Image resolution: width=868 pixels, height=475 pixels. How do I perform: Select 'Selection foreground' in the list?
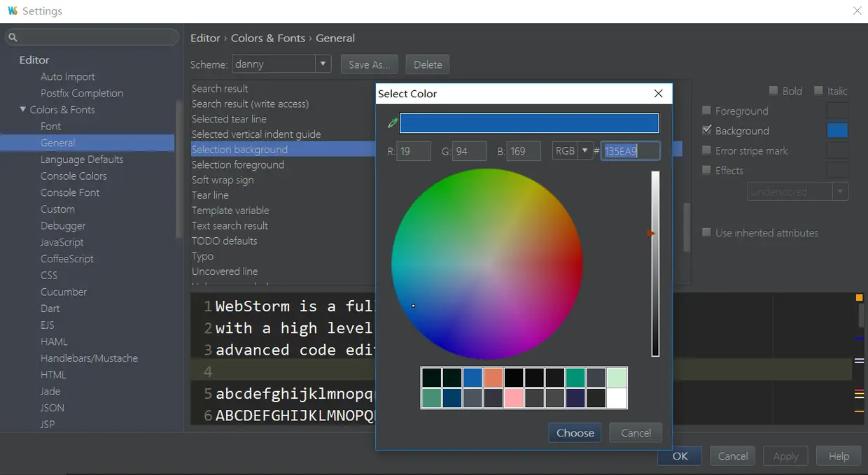[x=238, y=164]
